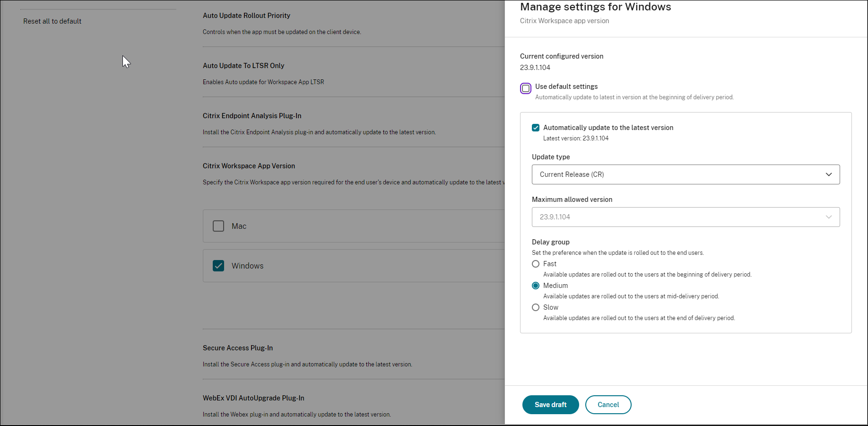Choose the Slow delay group option
868x426 pixels.
click(x=536, y=307)
